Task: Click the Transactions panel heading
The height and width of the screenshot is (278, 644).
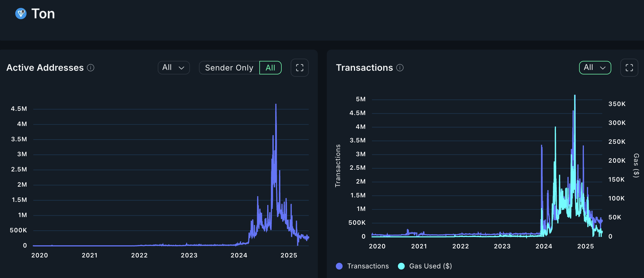Action: tap(364, 68)
